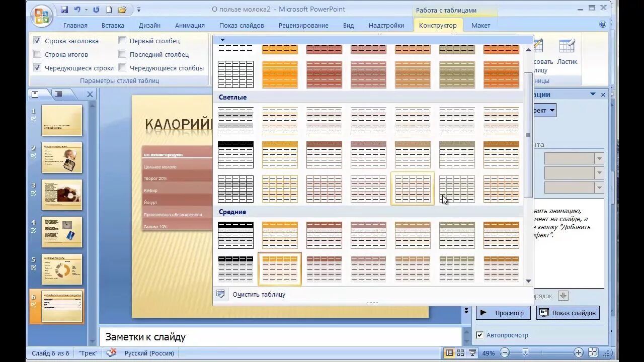Close the animation task pane
The width and height of the screenshot is (644, 362).
point(603,94)
